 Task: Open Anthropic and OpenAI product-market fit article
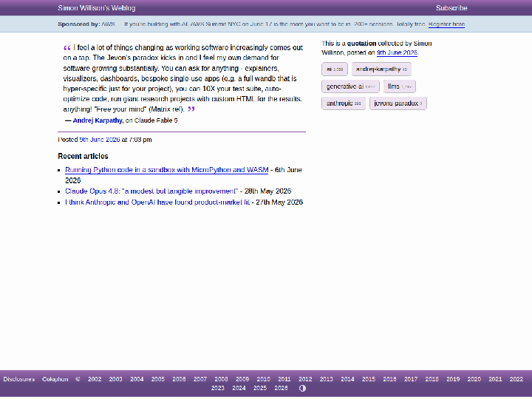pos(157,202)
